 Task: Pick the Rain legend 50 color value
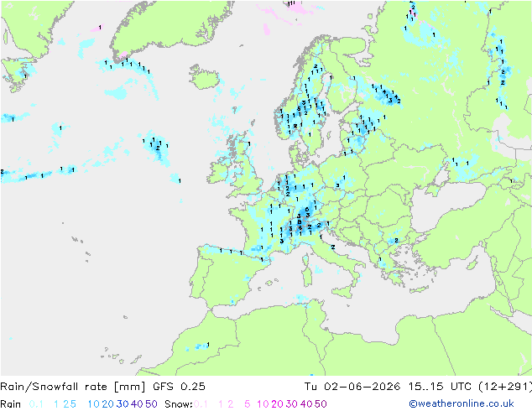tap(151, 404)
